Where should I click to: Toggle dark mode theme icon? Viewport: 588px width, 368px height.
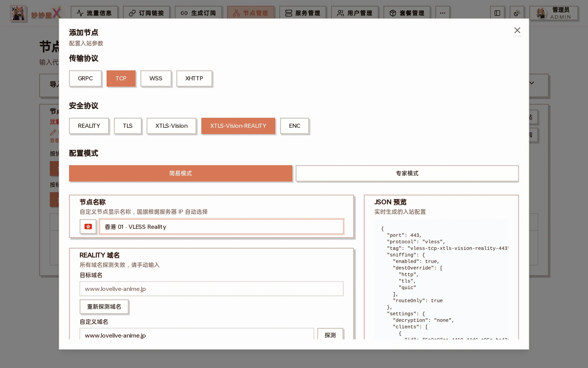click(517, 13)
